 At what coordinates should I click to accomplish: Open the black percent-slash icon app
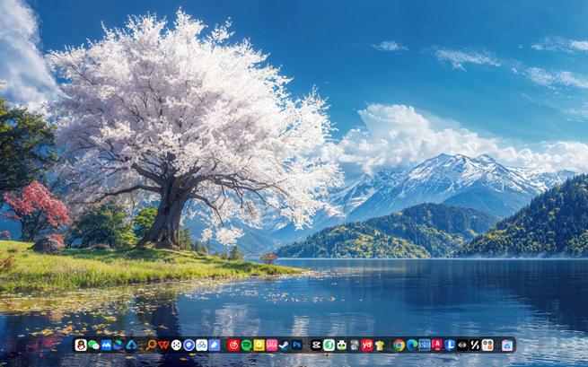pyautogui.click(x=475, y=345)
